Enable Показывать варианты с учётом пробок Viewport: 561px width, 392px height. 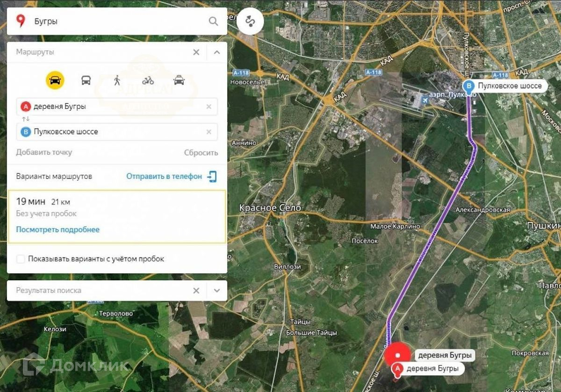tap(21, 259)
